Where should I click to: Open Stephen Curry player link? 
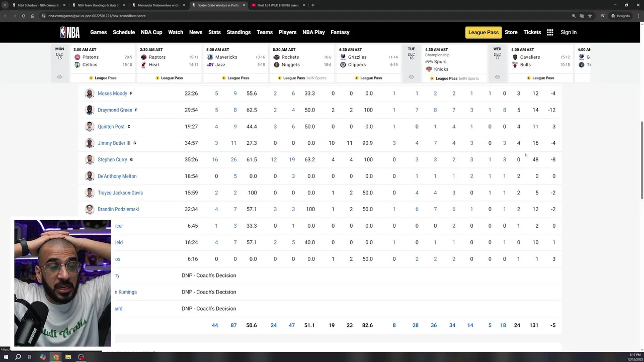click(112, 160)
